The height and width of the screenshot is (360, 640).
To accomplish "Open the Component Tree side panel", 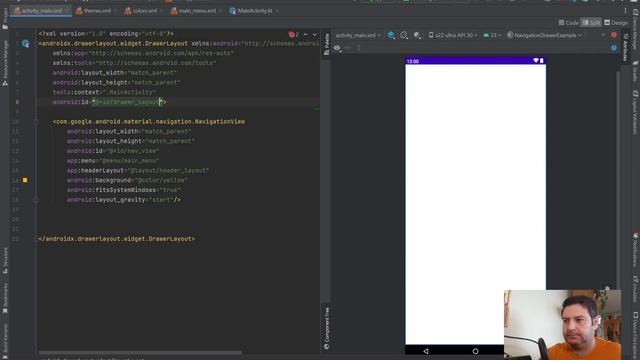I will click(327, 329).
